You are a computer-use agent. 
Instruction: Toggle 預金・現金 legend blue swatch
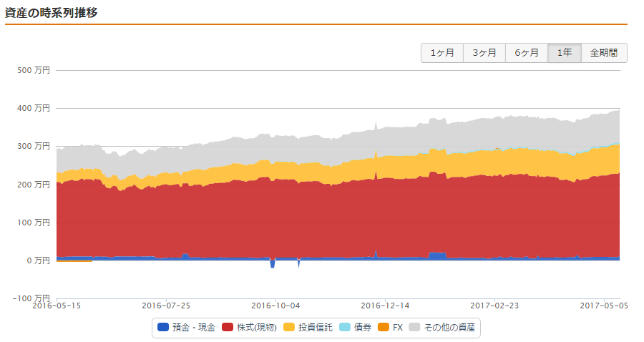tap(163, 327)
